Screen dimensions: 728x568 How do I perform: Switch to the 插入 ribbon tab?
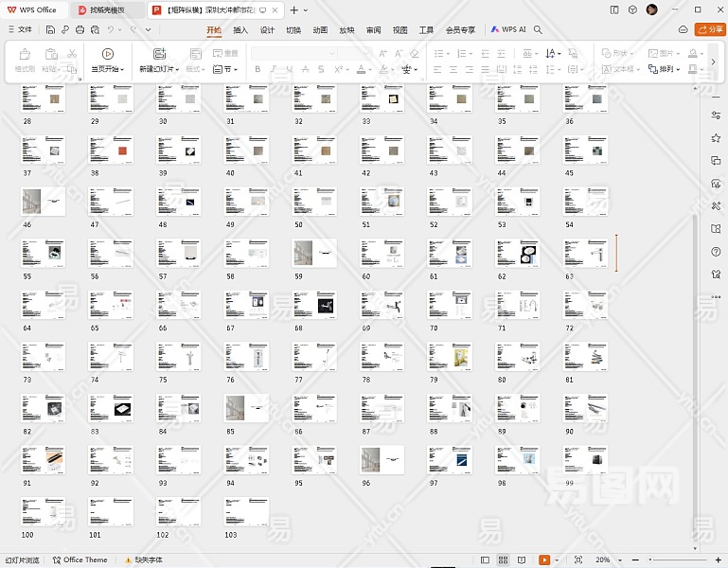[x=240, y=29]
